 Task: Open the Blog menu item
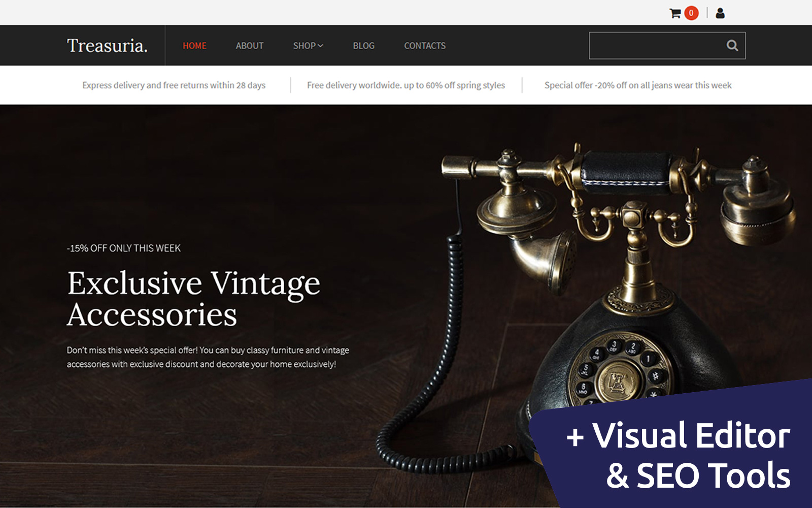coord(363,46)
